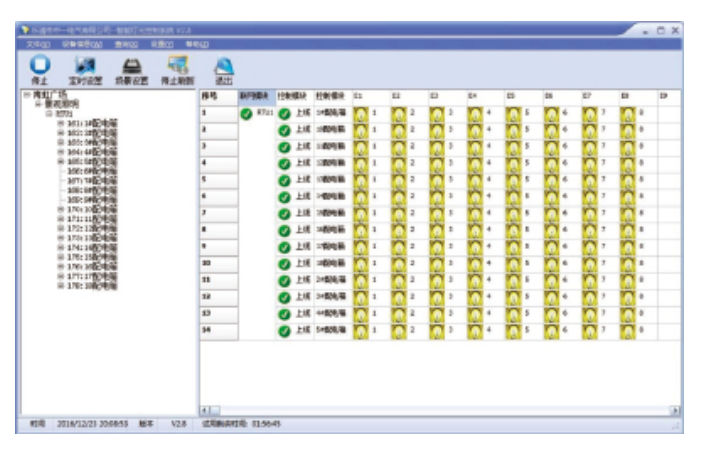Collapse the root node of the device tree
Image resolution: width=701 pixels, height=453 pixels.
(25, 96)
